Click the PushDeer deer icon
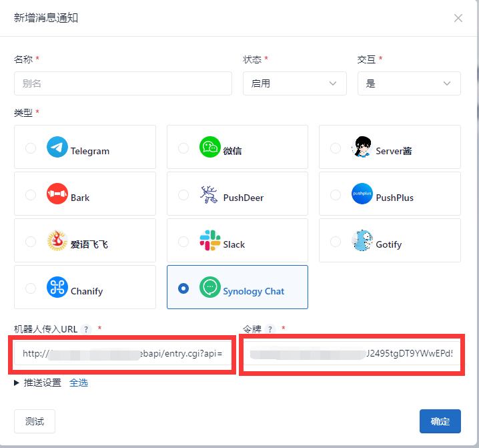This screenshot has width=479, height=448. 209,194
